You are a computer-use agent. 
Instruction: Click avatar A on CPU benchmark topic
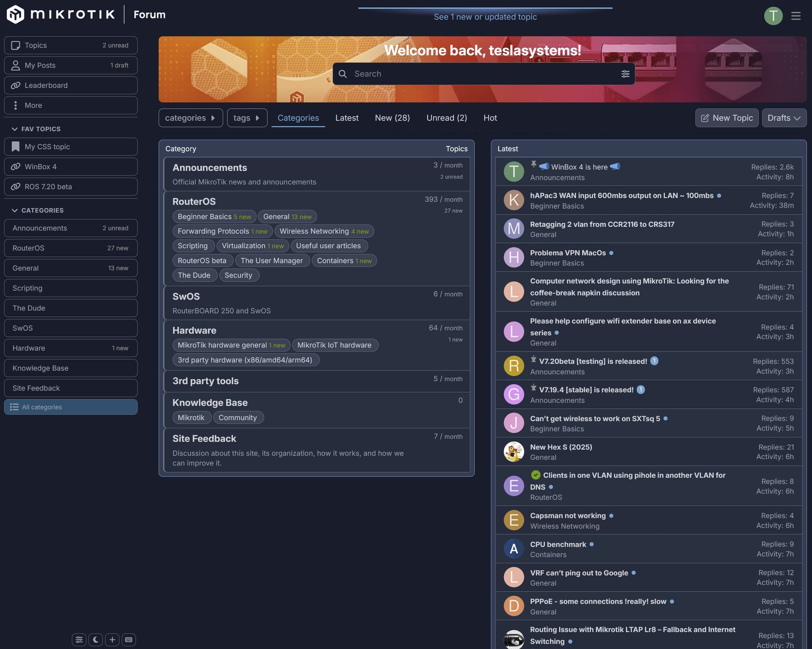click(x=514, y=549)
